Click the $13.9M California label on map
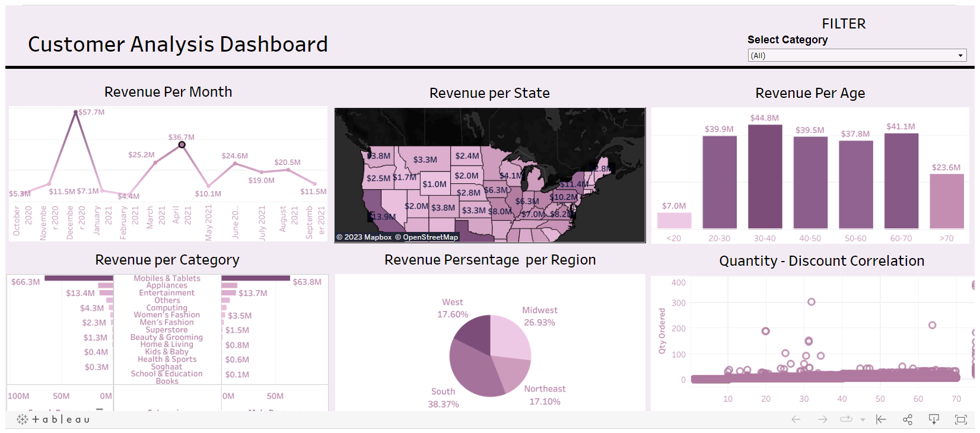Image resolution: width=980 pixels, height=433 pixels. pos(383,216)
